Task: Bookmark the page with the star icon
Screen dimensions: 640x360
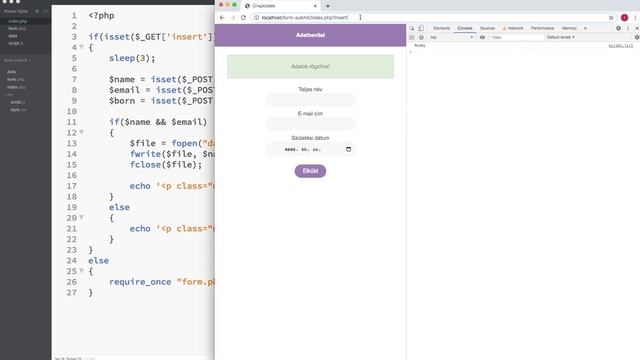Action: click(x=611, y=18)
